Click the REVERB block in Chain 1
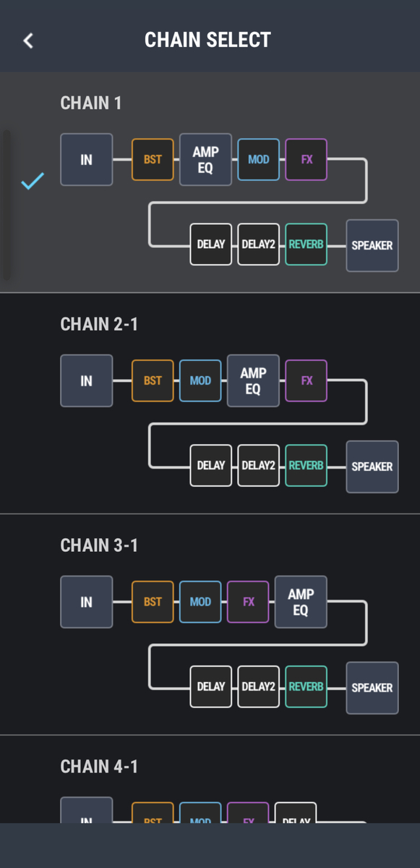The image size is (420, 868). (306, 244)
